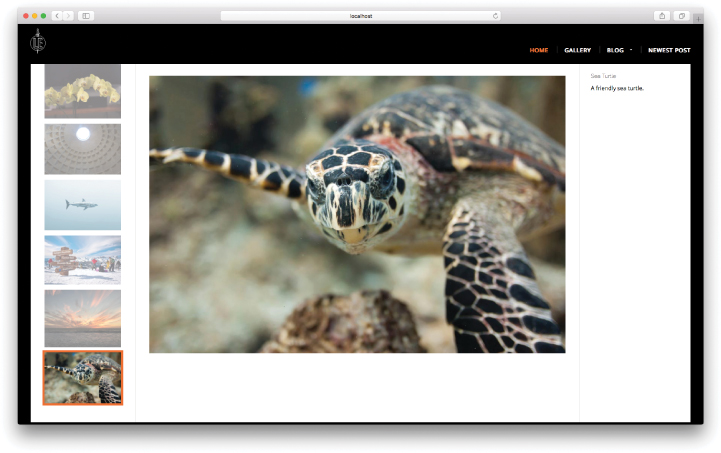Expand the Blog dropdown arrow
The width and height of the screenshot is (721, 453).
pyautogui.click(x=631, y=49)
